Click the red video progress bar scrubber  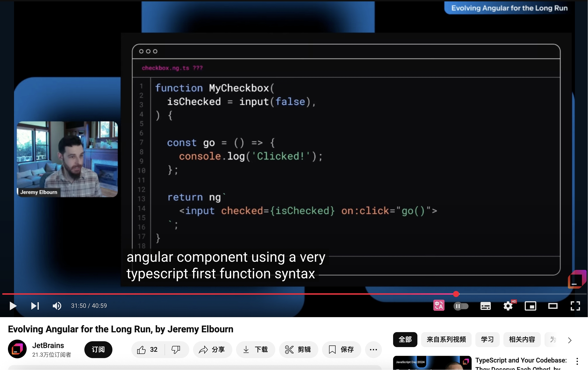point(456,294)
